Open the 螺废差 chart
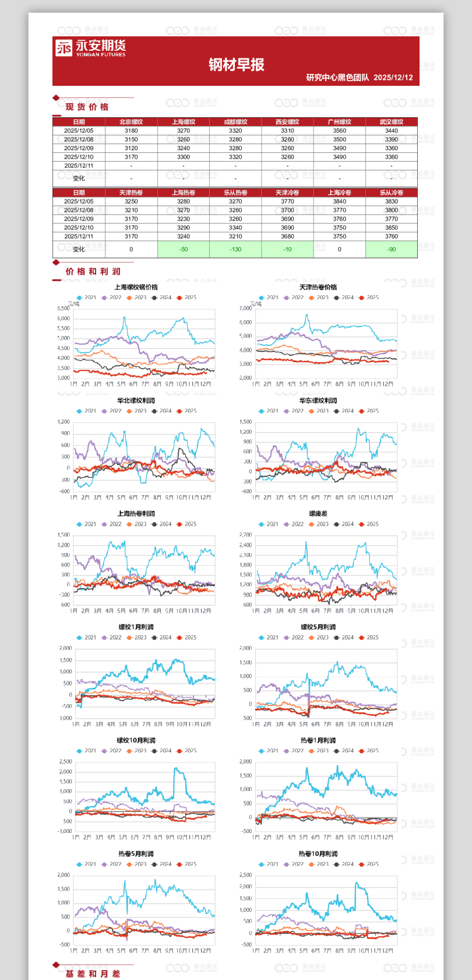472x980 pixels. [318, 563]
